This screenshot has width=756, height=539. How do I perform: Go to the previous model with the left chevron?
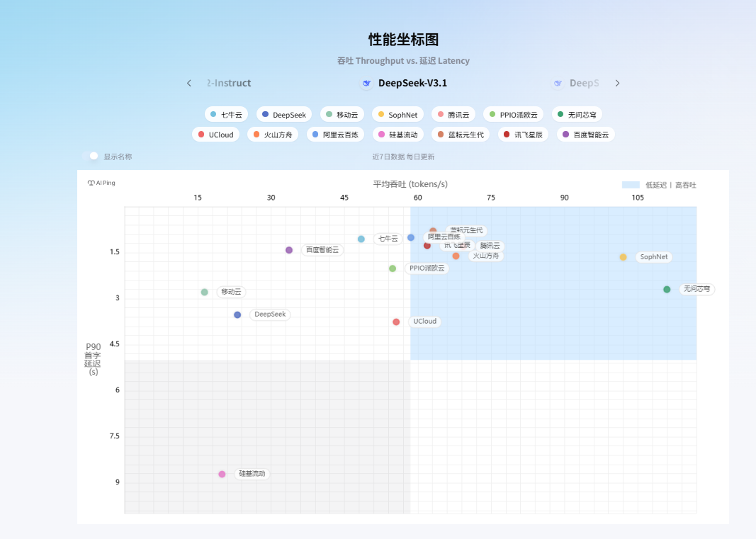189,84
